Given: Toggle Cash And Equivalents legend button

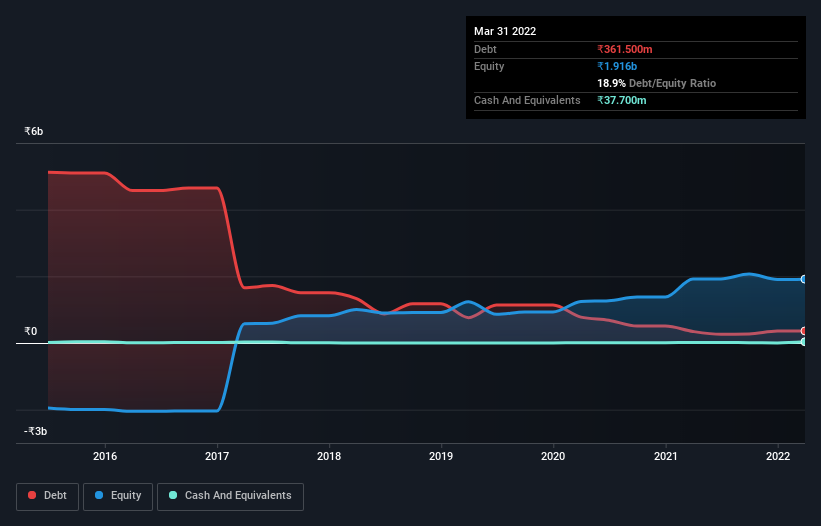Looking at the screenshot, I should tap(230, 496).
